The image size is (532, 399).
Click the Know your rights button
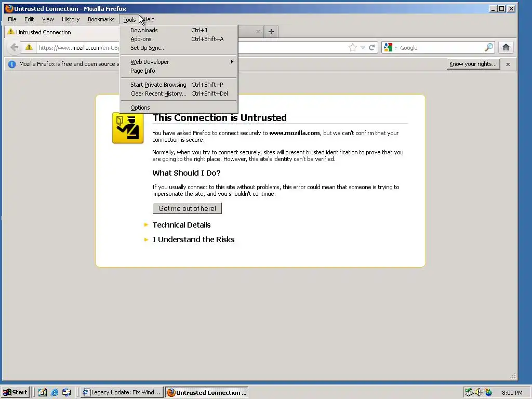point(473,64)
